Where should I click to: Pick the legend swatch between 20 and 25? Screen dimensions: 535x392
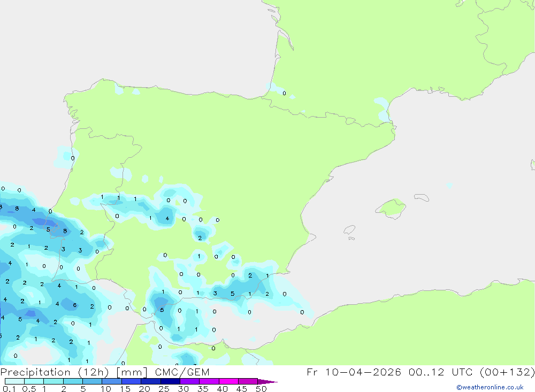tap(151, 381)
